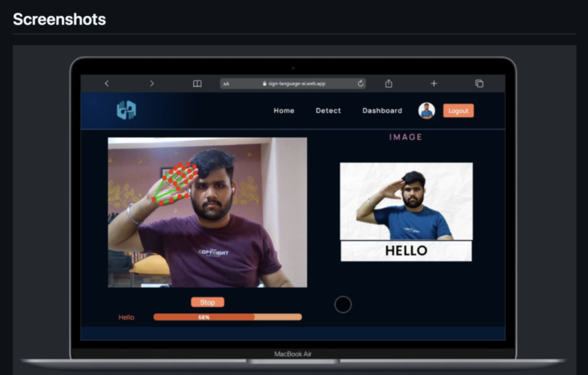The width and height of the screenshot is (588, 375).
Task: Open the Dashboard nav item
Action: [382, 111]
